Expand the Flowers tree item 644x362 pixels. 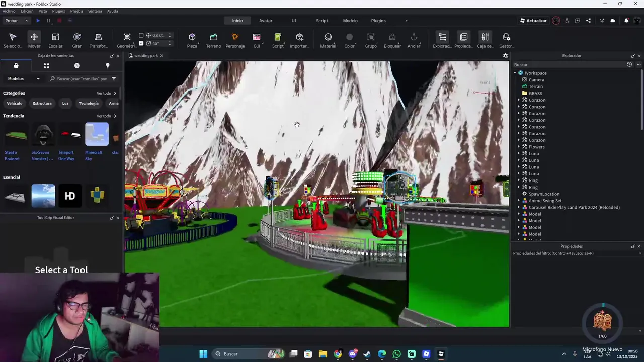pyautogui.click(x=519, y=147)
